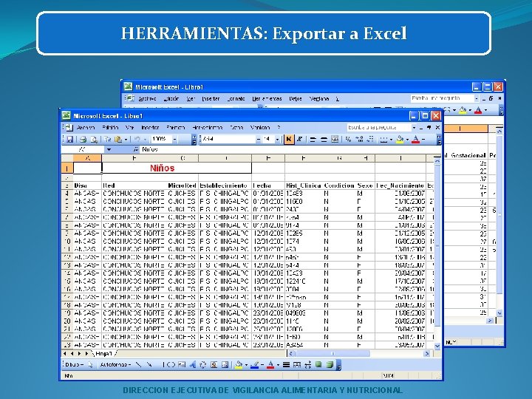Toggle Bold (N) formatting in front window
The image size is (532, 399).
(289, 139)
